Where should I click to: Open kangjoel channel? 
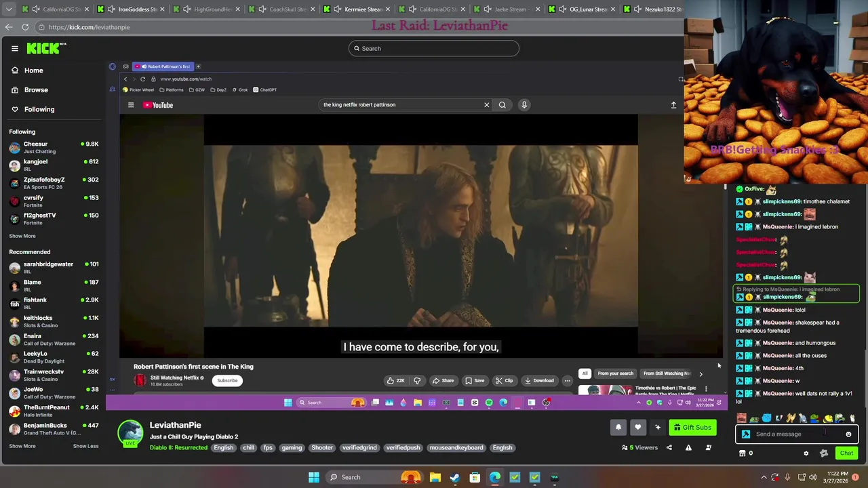[54, 165]
